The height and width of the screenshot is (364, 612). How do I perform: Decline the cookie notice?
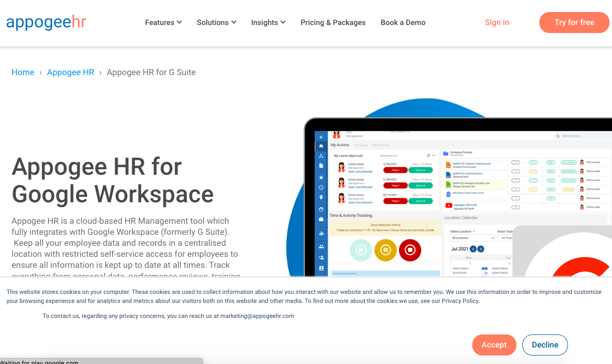[x=545, y=345]
